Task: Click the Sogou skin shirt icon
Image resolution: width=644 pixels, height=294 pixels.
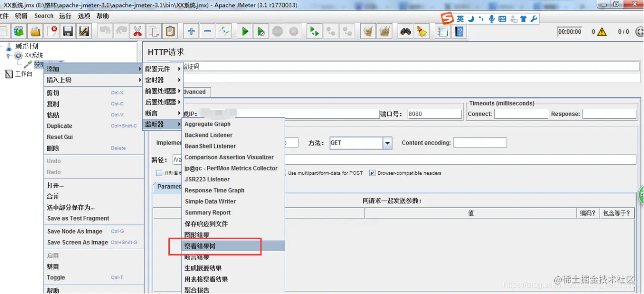Action: (x=524, y=19)
